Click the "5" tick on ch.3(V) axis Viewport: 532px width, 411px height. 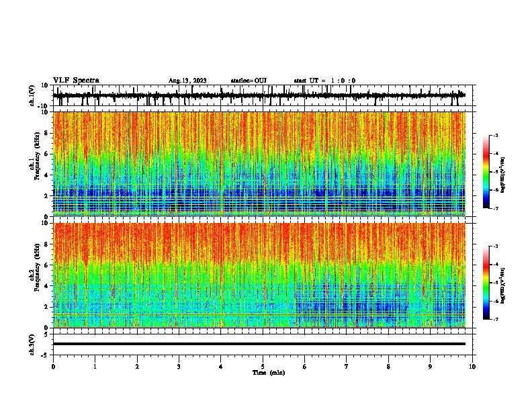pos(46,334)
